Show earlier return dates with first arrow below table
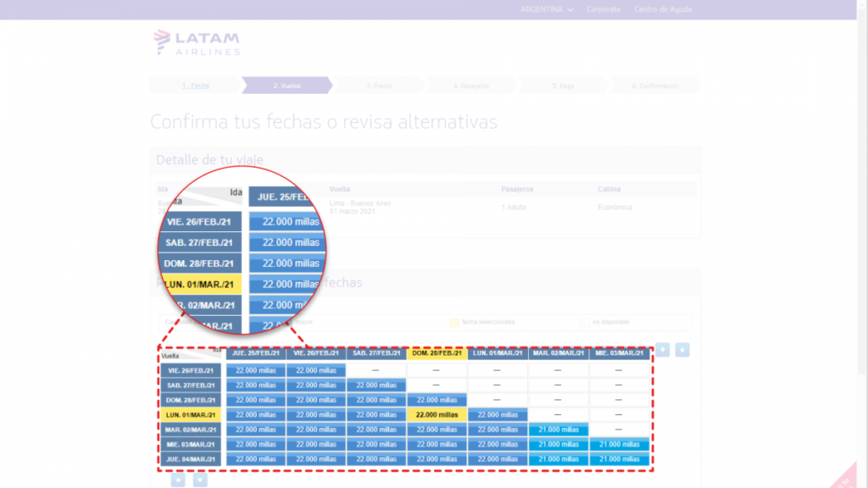Screen dimensions: 868x488 pyautogui.click(x=178, y=480)
